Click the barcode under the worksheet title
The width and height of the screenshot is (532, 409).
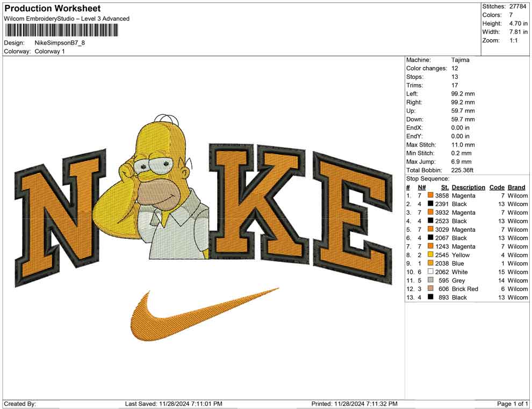(61, 31)
